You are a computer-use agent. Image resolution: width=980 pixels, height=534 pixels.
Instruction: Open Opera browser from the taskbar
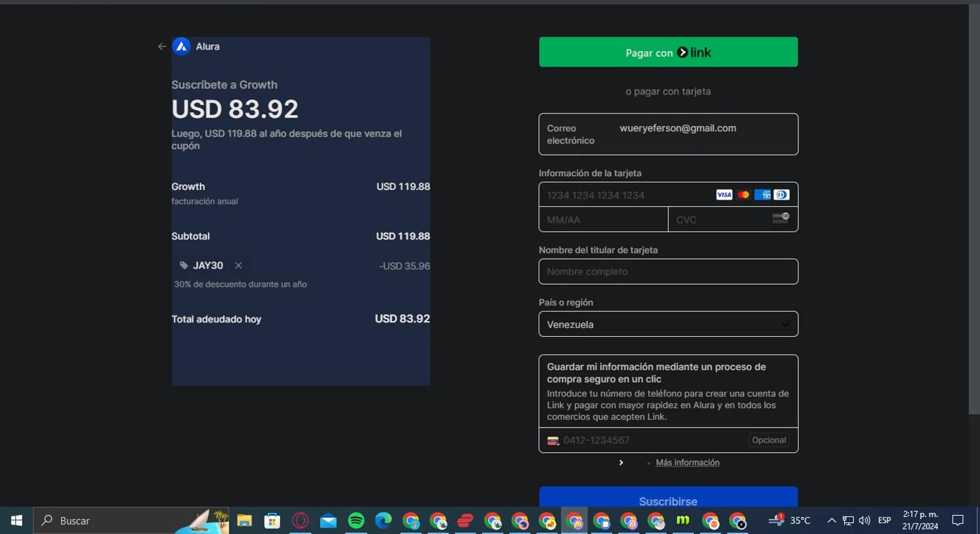[300, 520]
